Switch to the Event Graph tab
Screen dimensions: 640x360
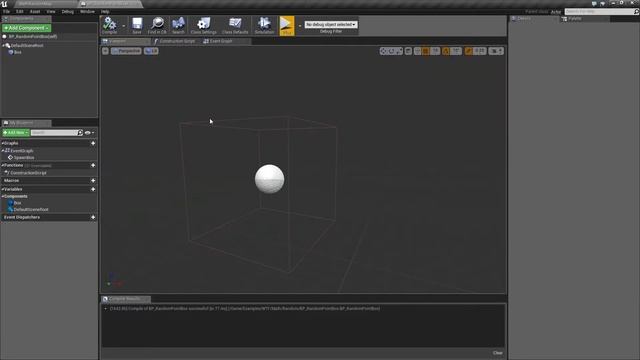click(221, 41)
